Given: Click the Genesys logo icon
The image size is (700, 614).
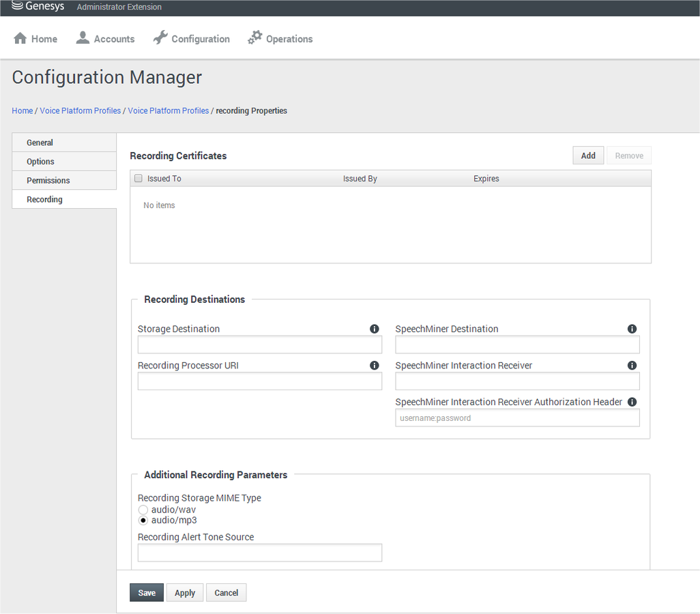Looking at the screenshot, I should point(17,5).
